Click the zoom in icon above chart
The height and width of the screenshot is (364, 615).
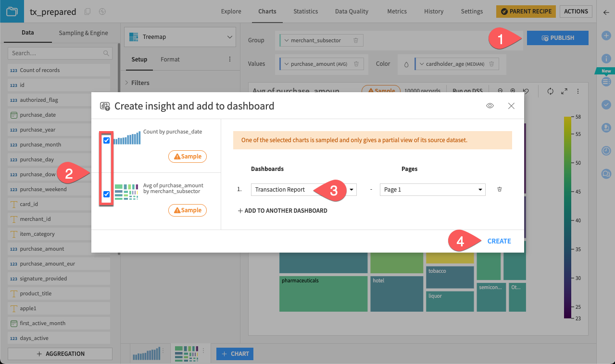(x=513, y=91)
